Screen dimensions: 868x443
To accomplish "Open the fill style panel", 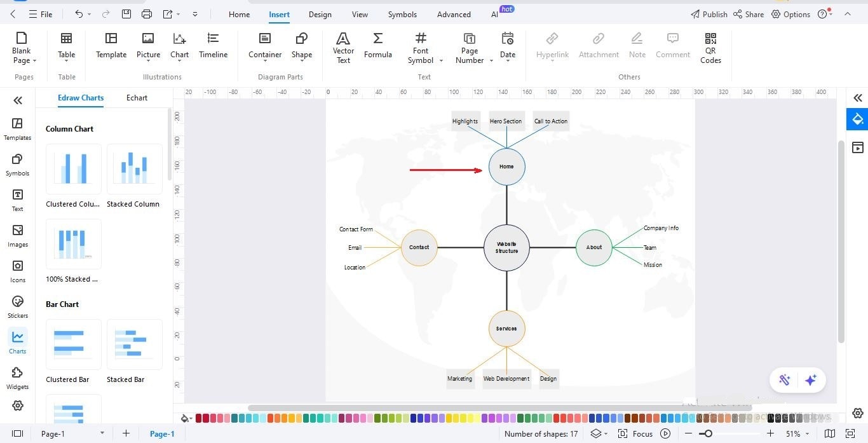I will (x=858, y=119).
